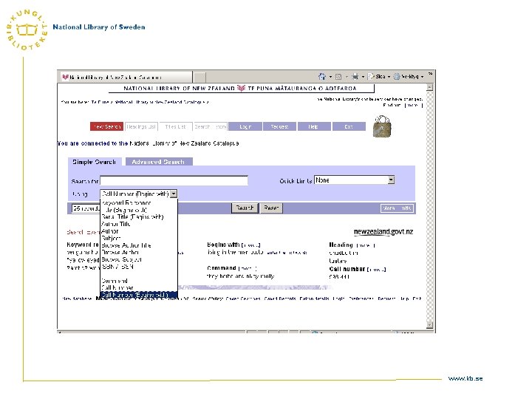Click more link next to Heading
The image size is (532, 399).
[x=365, y=245]
